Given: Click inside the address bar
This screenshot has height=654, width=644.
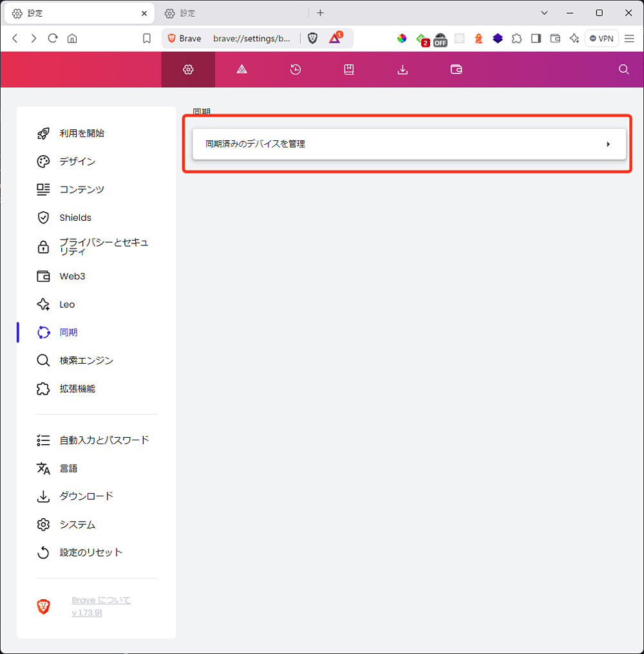Looking at the screenshot, I should [252, 38].
